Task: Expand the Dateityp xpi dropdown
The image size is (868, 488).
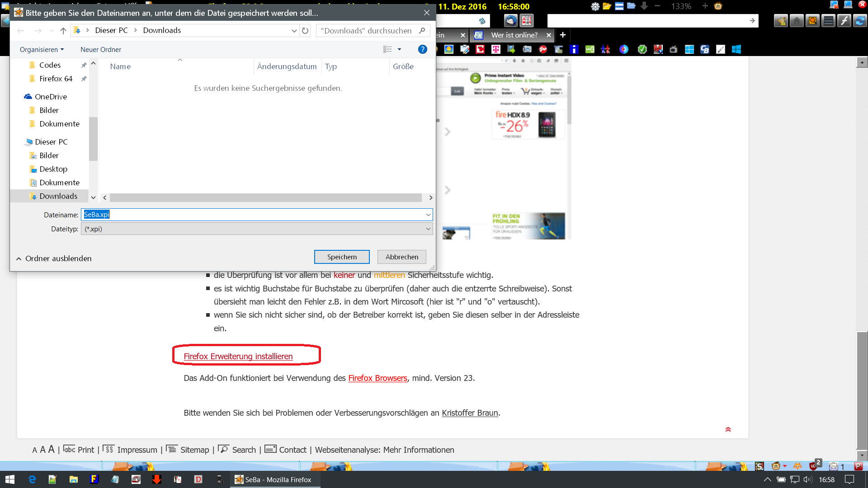Action: tap(428, 229)
